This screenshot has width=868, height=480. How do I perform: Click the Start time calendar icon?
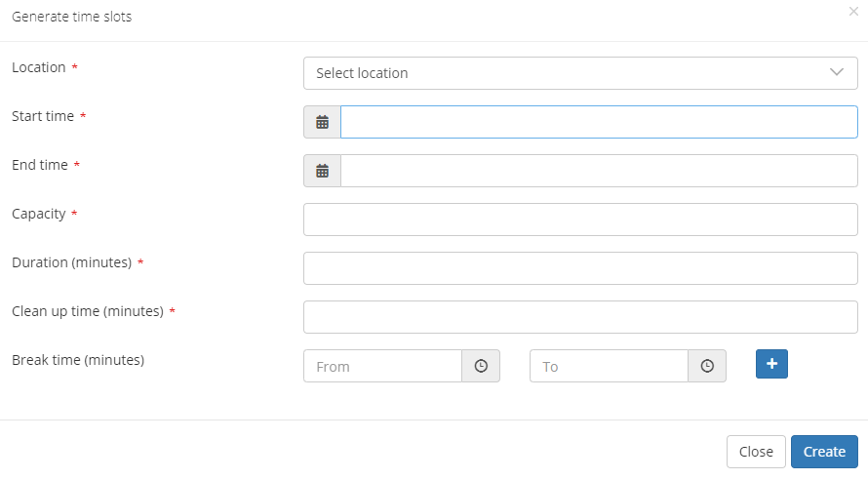[x=322, y=122]
